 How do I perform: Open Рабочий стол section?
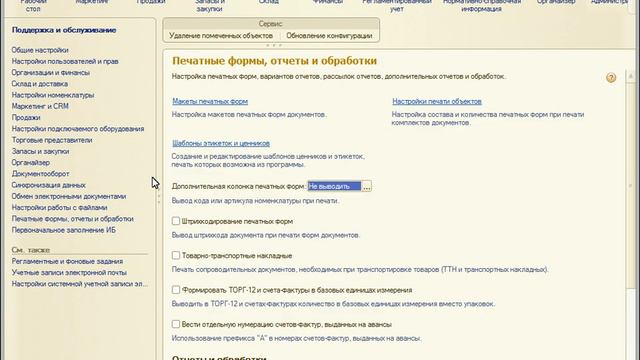(33, 5)
